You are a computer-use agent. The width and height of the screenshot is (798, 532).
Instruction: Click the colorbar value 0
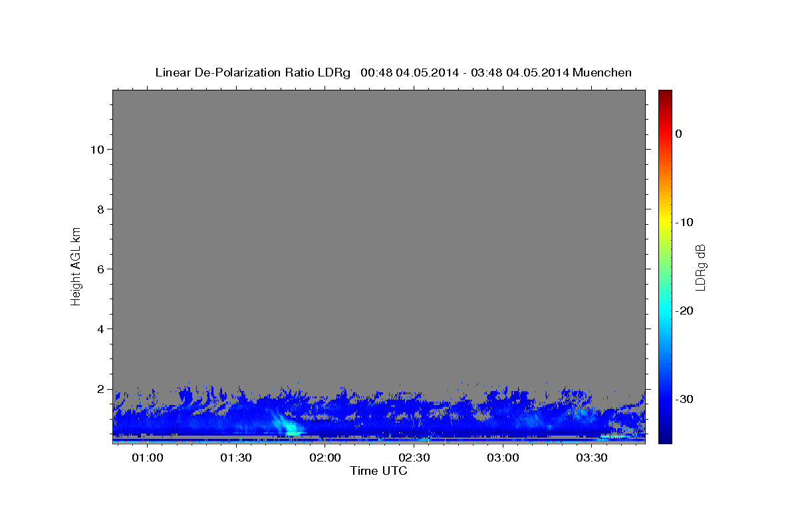(x=678, y=134)
